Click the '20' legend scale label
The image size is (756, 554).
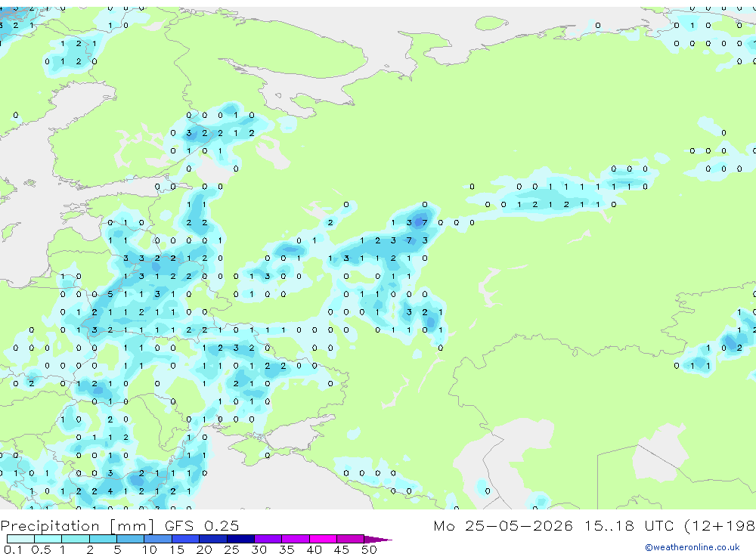pyautogui.click(x=204, y=549)
